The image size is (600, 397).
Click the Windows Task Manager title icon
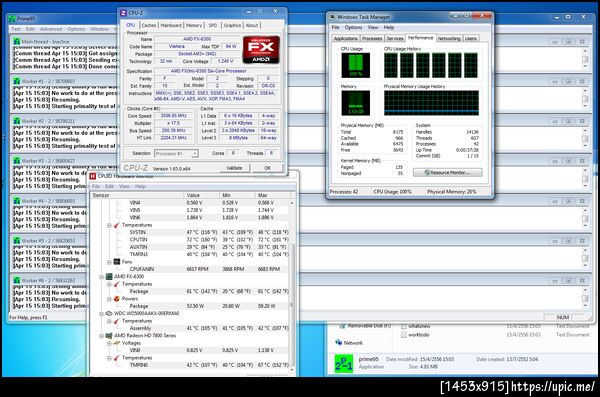332,17
